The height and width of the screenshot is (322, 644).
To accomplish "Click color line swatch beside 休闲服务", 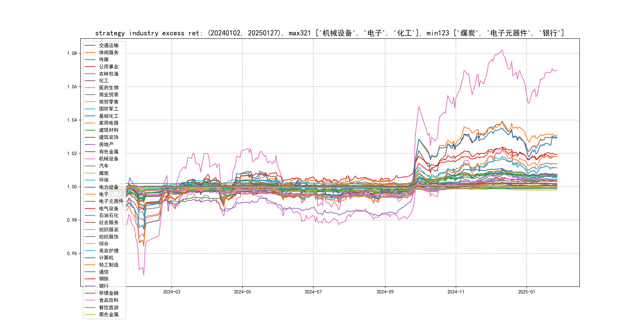I will point(90,52).
